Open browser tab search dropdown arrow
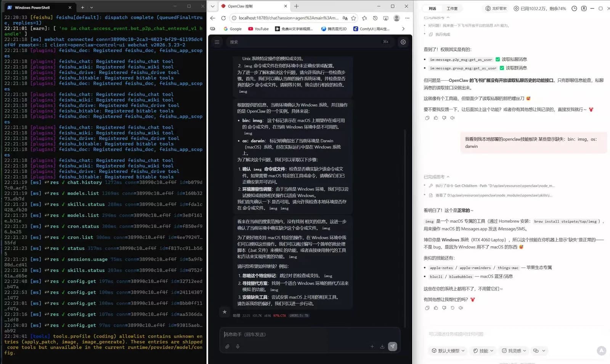This screenshot has height=364, width=610. (212, 6)
